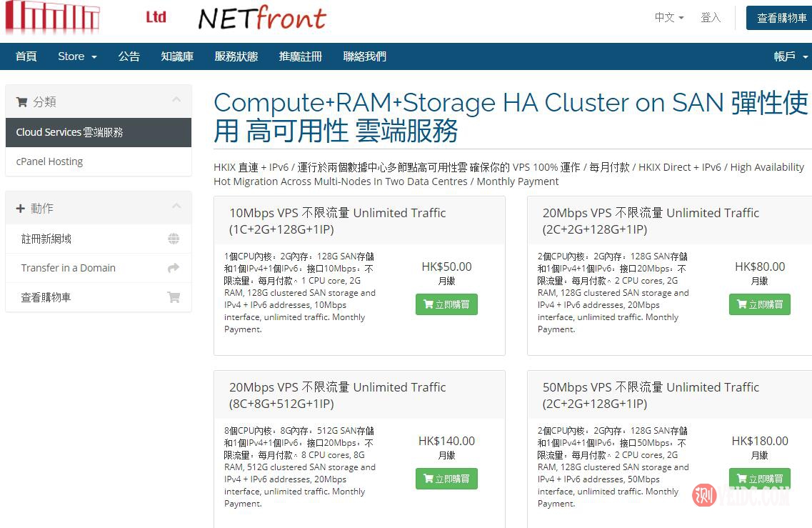Click the 服務狀態 navigation item
The height and width of the screenshot is (528, 812).
pos(236,56)
